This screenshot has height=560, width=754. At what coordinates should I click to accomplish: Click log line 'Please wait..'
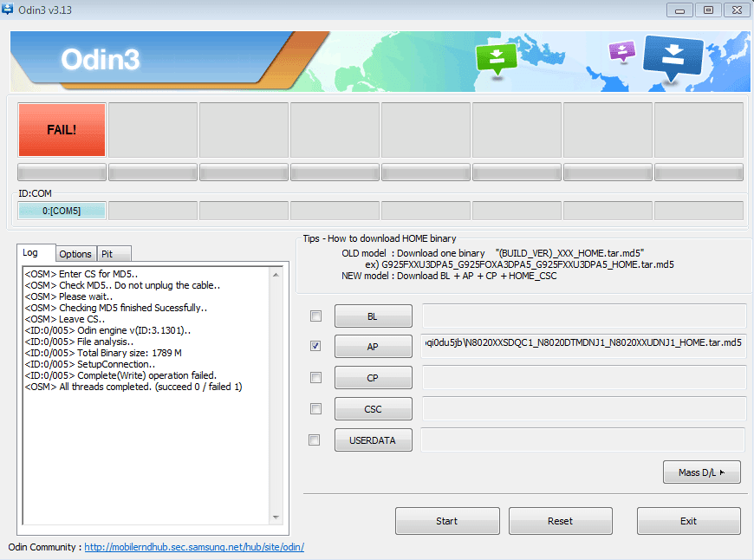(x=68, y=296)
